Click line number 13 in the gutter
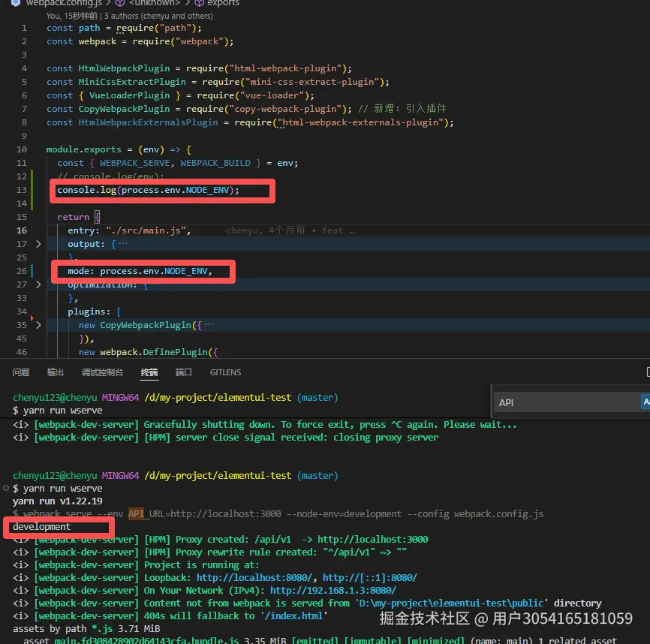This screenshot has height=644, width=650. tap(22, 190)
